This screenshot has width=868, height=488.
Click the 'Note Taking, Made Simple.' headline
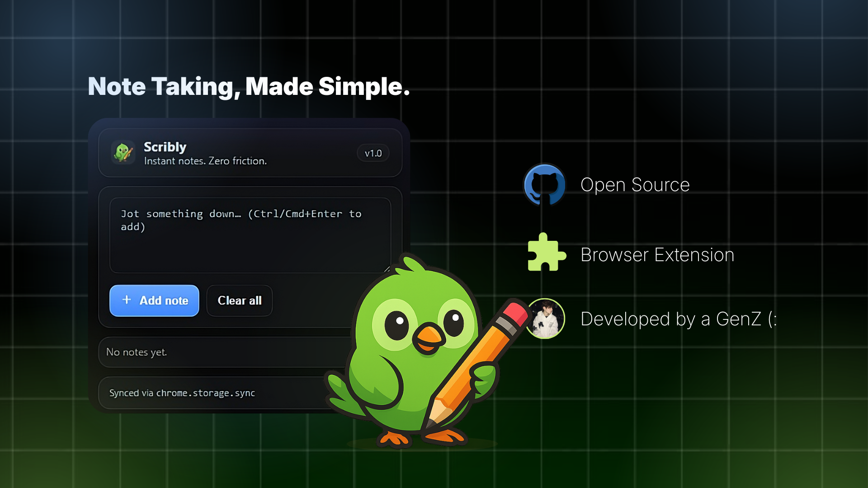pos(249,86)
